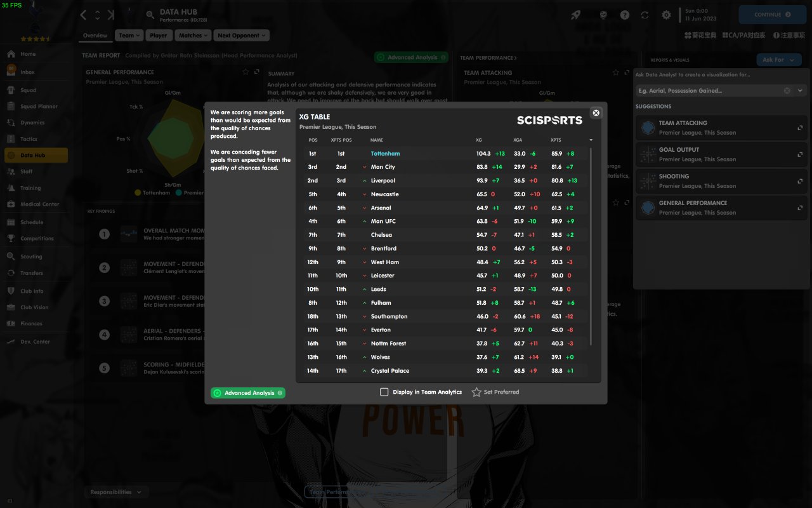Click the search magnifier icon
This screenshot has width=812, height=508.
[150, 15]
